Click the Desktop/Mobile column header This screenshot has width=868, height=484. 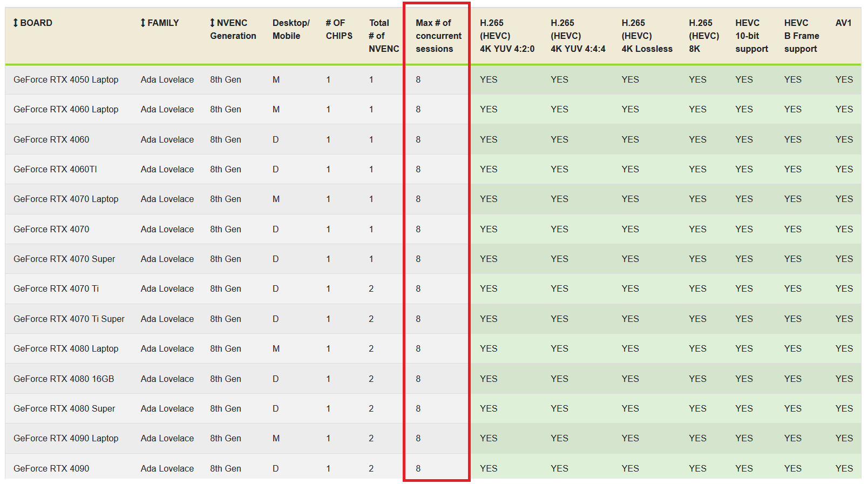tap(291, 29)
